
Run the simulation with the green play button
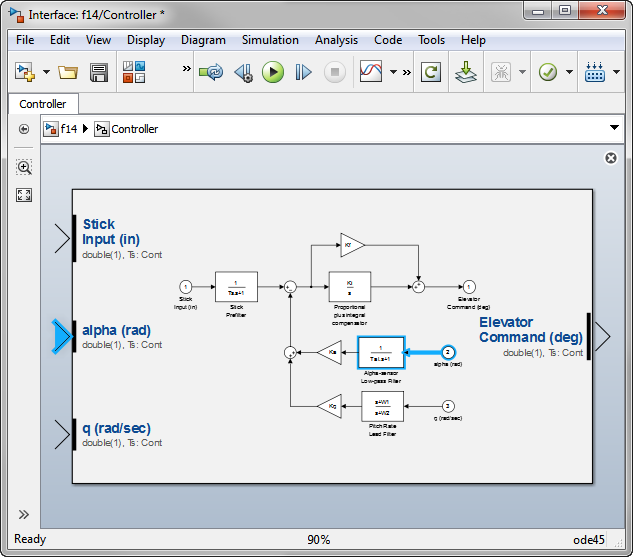click(x=273, y=72)
